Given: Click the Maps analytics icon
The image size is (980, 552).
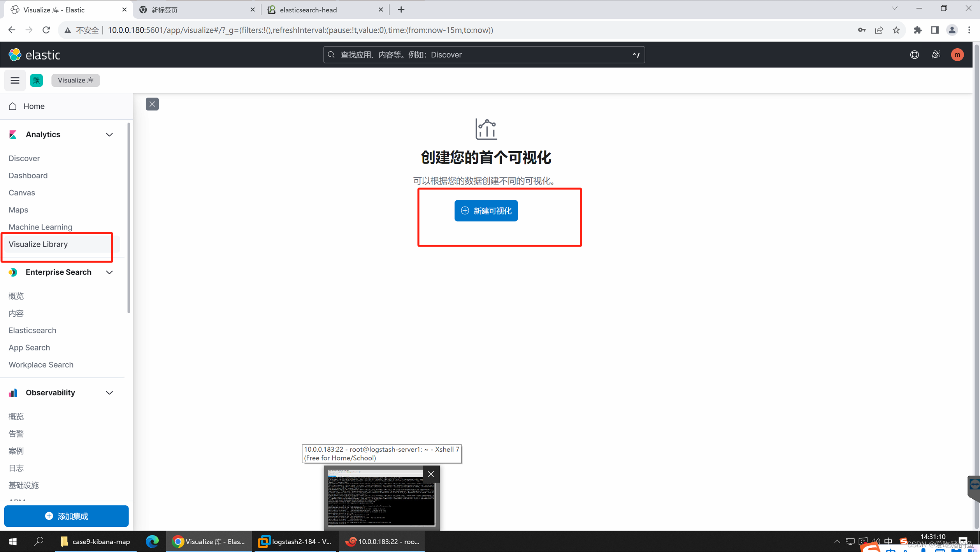Looking at the screenshot, I should pyautogui.click(x=18, y=210).
